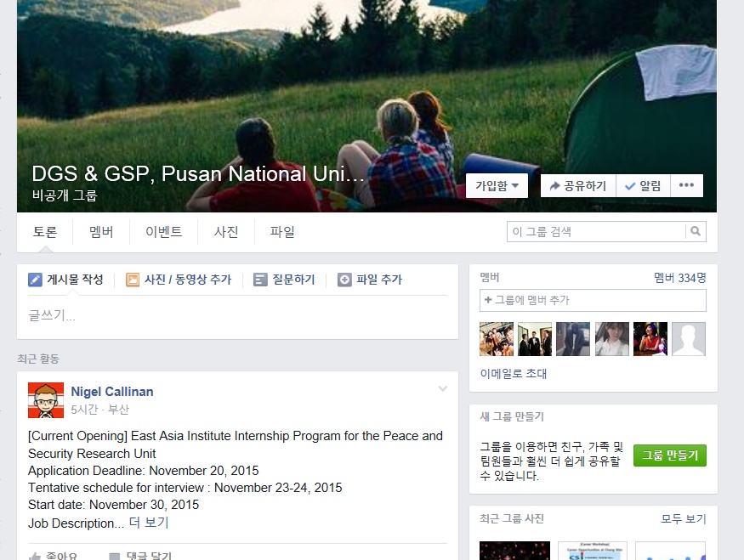Open the 가입함 dropdown

point(497,185)
